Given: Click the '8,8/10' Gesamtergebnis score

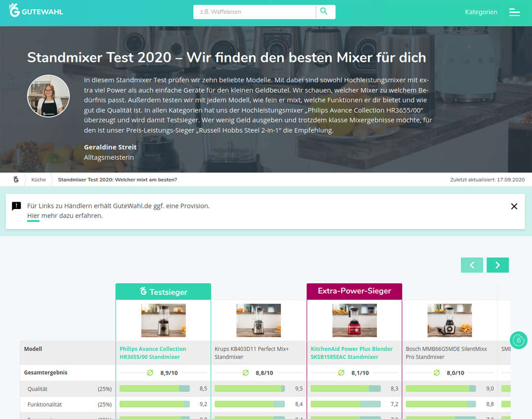Looking at the screenshot, I should (265, 373).
